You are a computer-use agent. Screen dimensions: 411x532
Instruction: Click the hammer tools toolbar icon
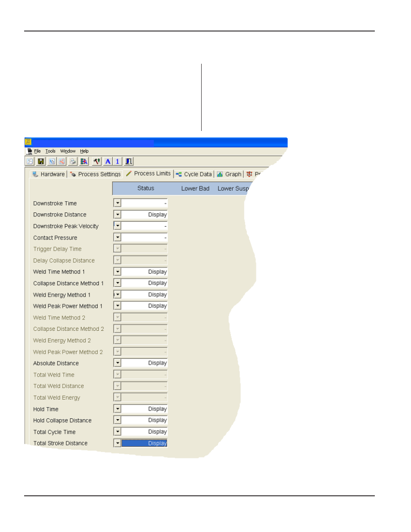97,162
